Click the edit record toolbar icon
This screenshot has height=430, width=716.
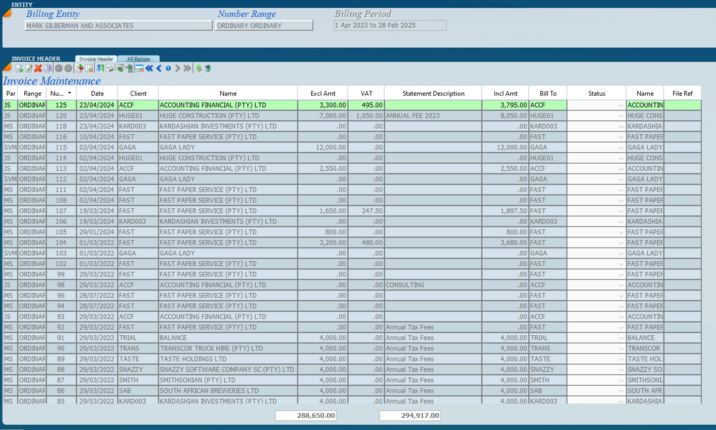29,68
